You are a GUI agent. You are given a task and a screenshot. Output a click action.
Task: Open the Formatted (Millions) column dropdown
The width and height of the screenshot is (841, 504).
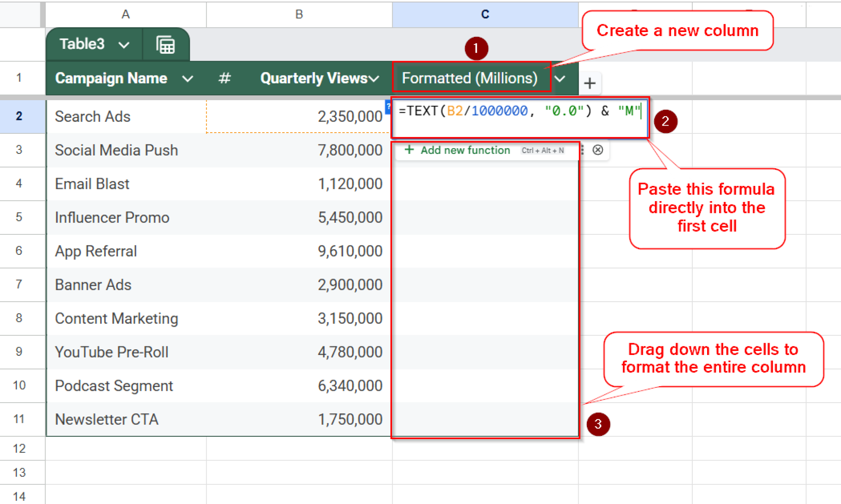(x=560, y=78)
